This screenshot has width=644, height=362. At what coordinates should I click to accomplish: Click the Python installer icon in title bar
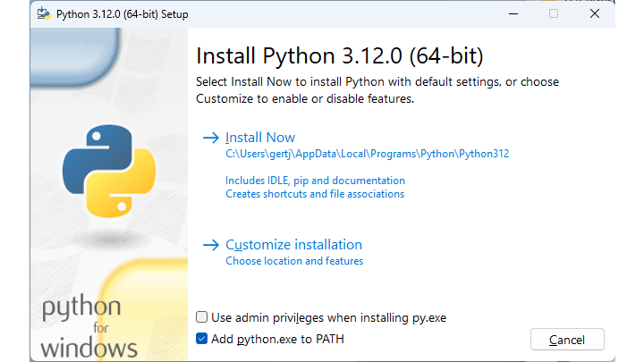[44, 14]
